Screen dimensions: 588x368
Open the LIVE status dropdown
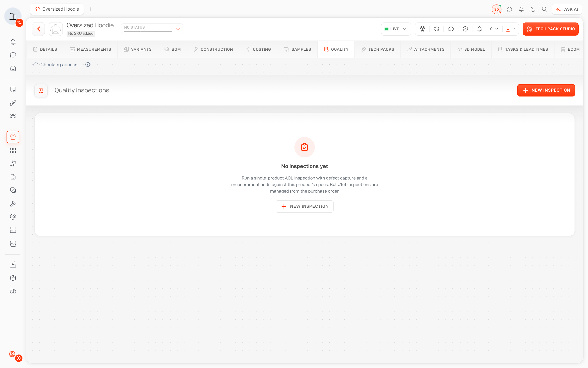click(396, 29)
